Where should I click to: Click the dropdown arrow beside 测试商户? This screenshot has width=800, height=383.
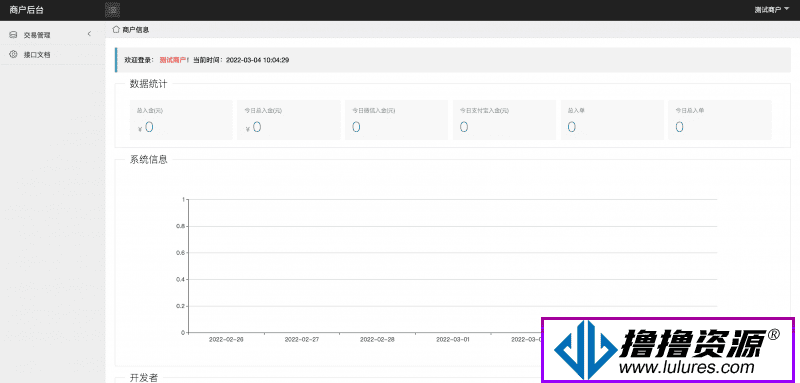pos(786,9)
